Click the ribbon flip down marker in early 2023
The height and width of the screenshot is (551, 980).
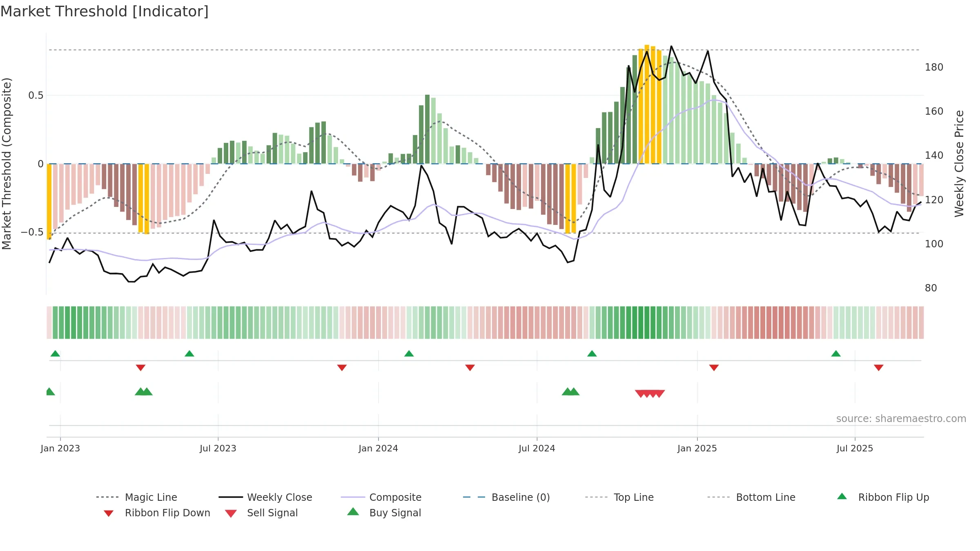click(x=140, y=368)
